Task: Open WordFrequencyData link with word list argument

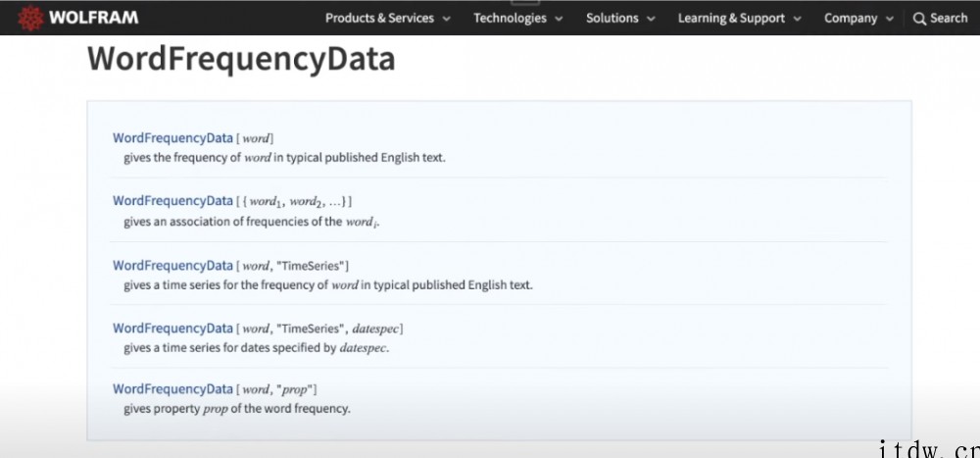Action: 172,201
